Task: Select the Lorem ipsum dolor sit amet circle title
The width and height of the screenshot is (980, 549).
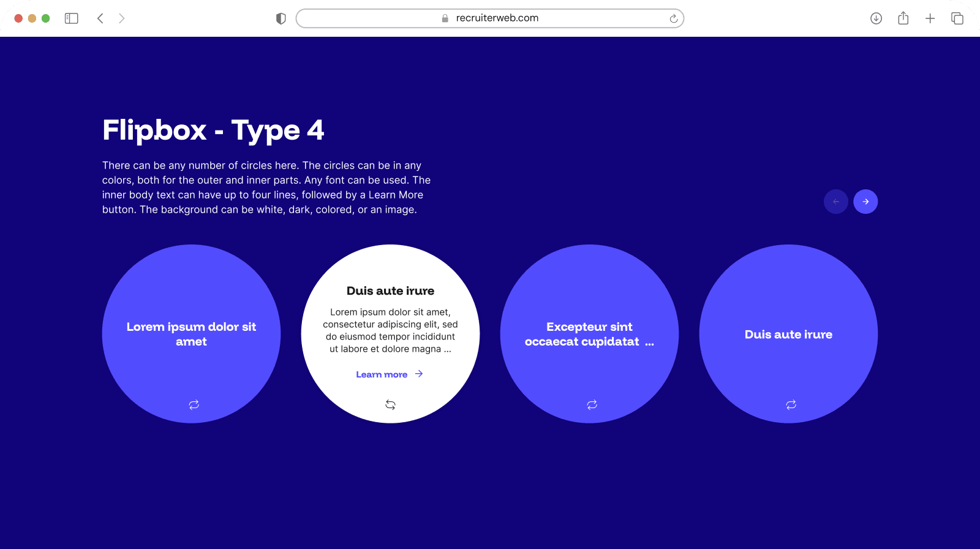Action: point(191,334)
